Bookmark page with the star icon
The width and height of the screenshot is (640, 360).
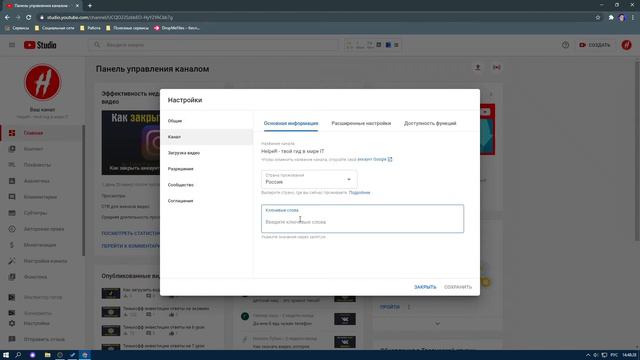(598, 18)
